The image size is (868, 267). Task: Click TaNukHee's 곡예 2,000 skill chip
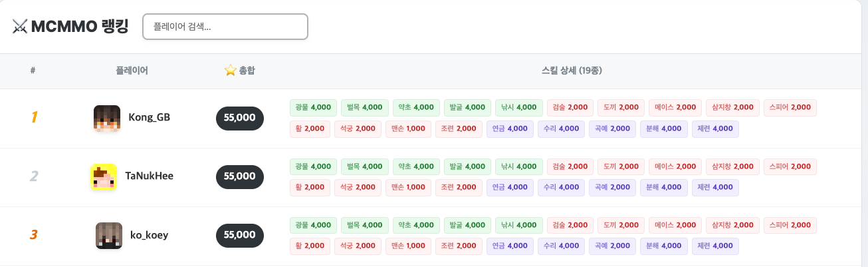click(x=612, y=188)
